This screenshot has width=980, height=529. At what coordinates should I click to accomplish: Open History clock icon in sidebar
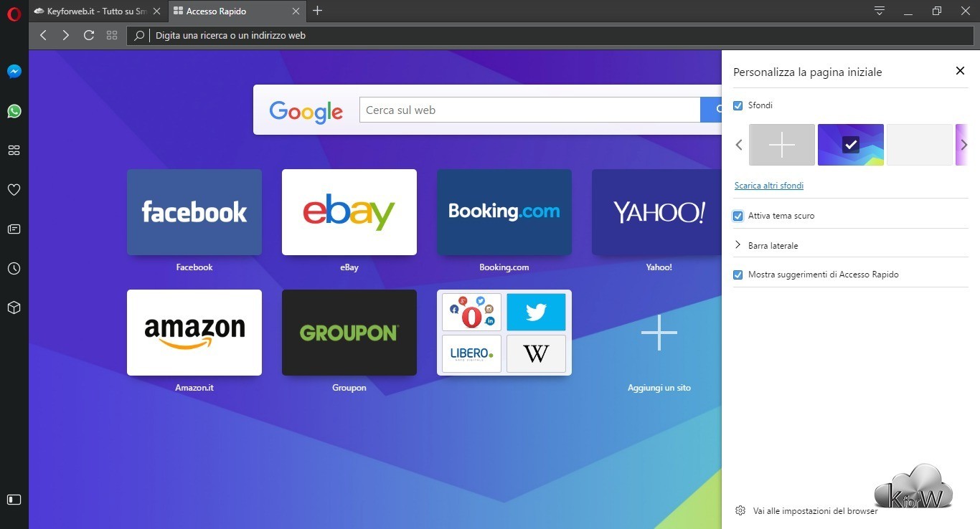point(14,269)
